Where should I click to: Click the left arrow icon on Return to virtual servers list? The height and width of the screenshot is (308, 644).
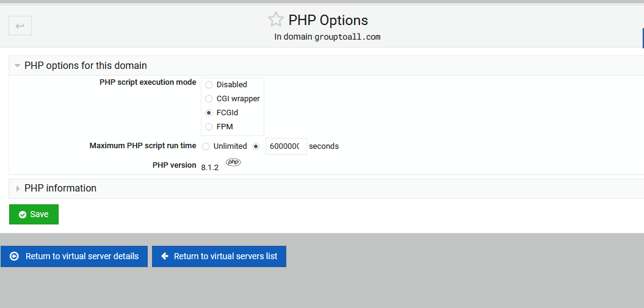coord(165,256)
